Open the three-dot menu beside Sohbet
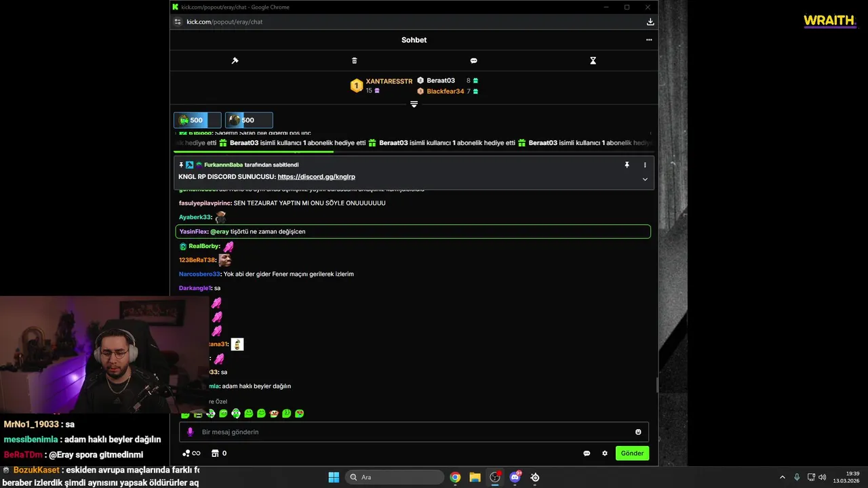868x488 pixels. (649, 40)
